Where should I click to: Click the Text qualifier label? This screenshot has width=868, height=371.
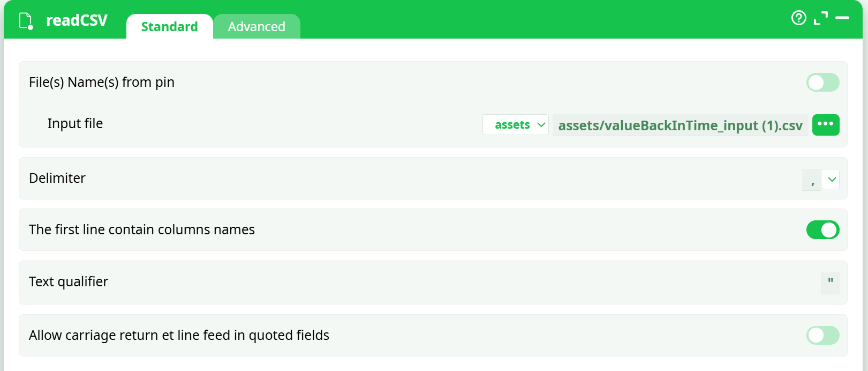point(69,281)
